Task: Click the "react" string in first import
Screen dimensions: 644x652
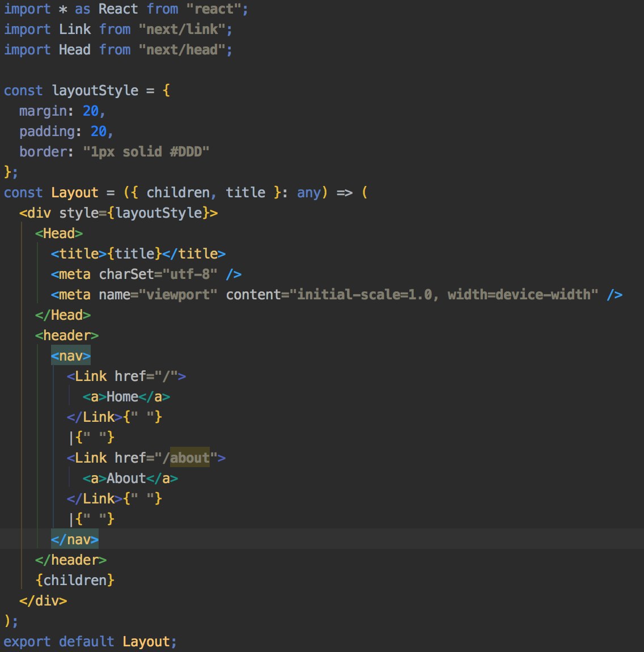Action: 213,9
